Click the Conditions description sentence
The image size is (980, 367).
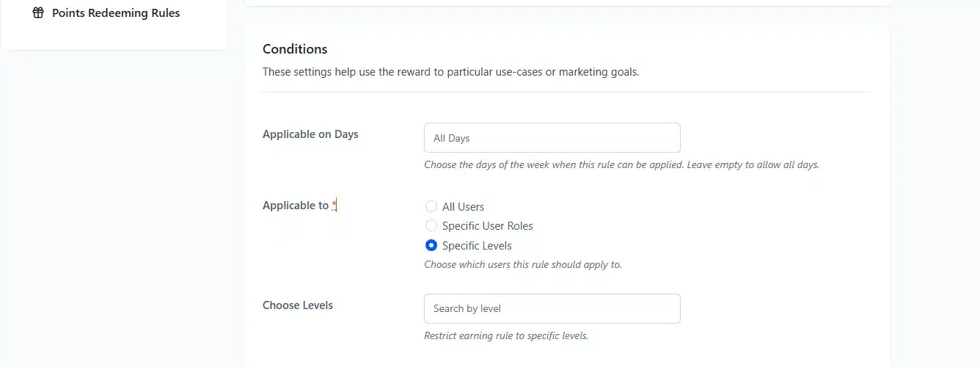click(x=450, y=73)
